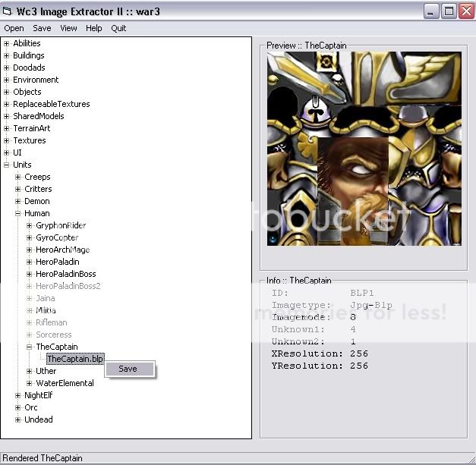Expand the ReplaceableTextures node

click(x=6, y=105)
